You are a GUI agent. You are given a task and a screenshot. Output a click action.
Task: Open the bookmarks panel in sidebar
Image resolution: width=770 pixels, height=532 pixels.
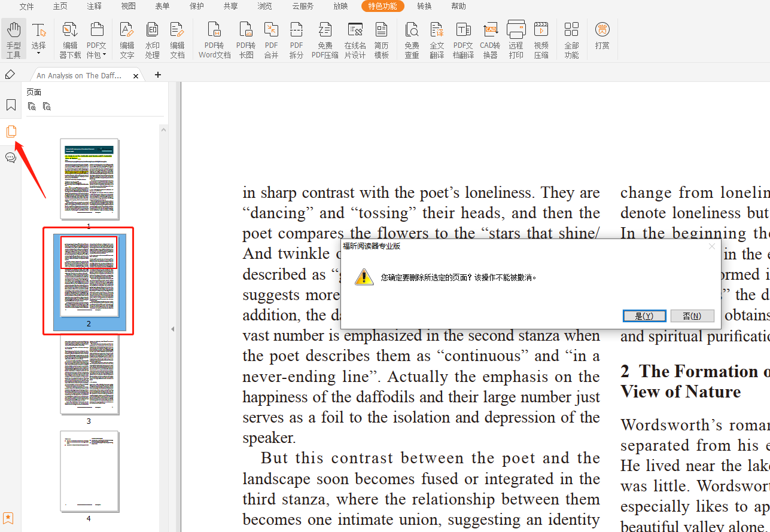(x=11, y=105)
